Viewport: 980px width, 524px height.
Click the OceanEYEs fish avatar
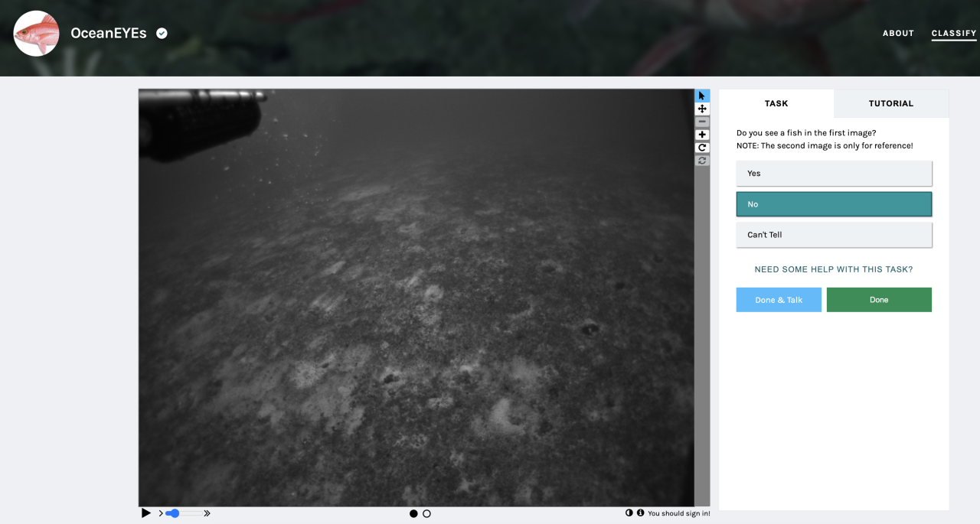(36, 33)
